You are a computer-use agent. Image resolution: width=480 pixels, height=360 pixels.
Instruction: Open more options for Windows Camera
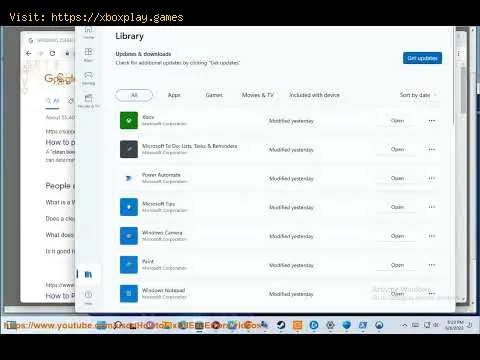pyautogui.click(x=432, y=236)
